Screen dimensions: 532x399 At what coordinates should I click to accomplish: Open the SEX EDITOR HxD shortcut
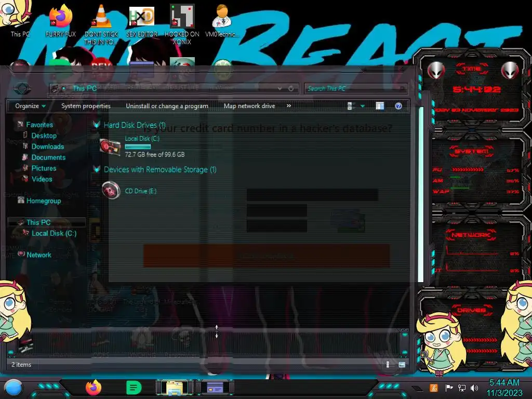tap(142, 20)
